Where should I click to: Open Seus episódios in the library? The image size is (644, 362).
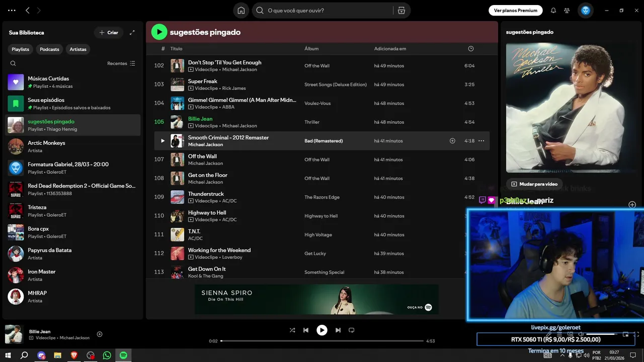coord(73,104)
